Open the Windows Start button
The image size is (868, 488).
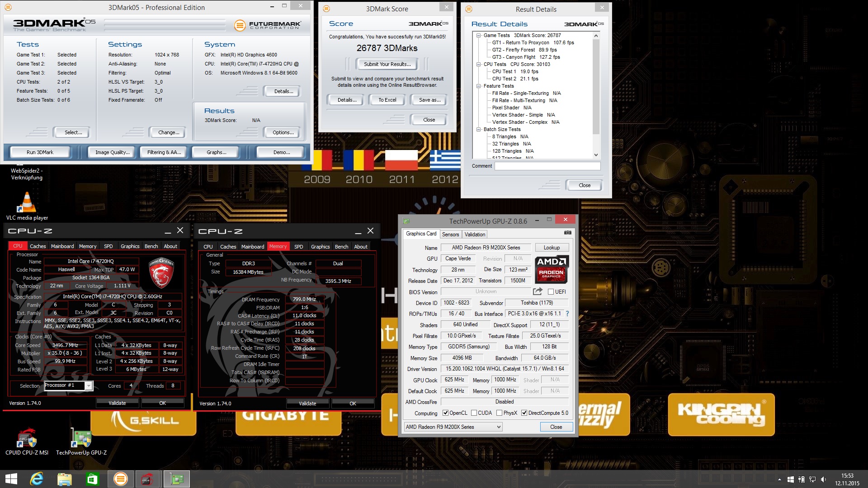coord(11,479)
